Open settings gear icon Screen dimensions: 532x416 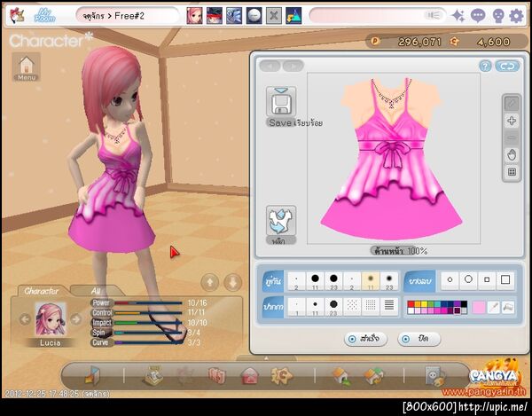(516, 16)
